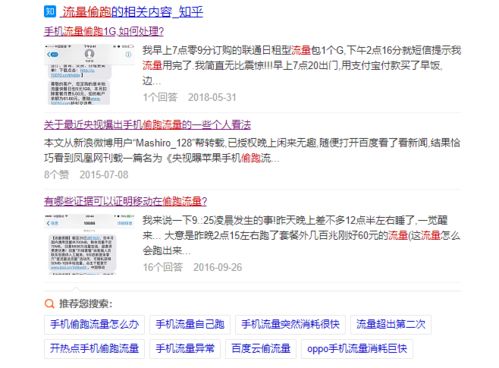The width and height of the screenshot is (499, 368).
Task: Select the suggested search 手机流量自己跑
Action: [190, 324]
